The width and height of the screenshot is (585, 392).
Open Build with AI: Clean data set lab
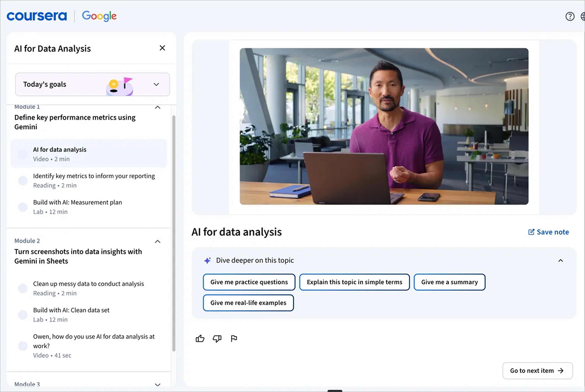[89, 315]
